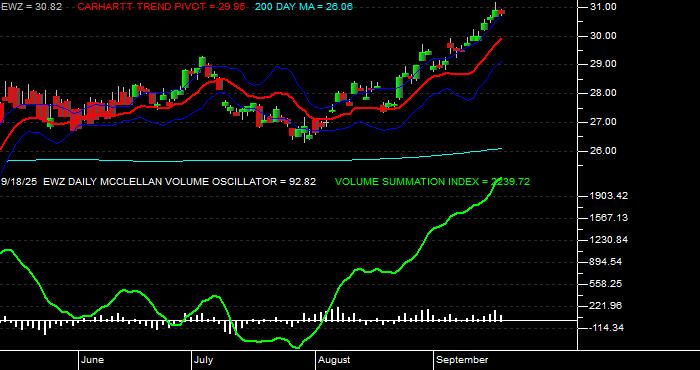Click the July month label
This screenshot has height=370, width=700.
point(205,360)
